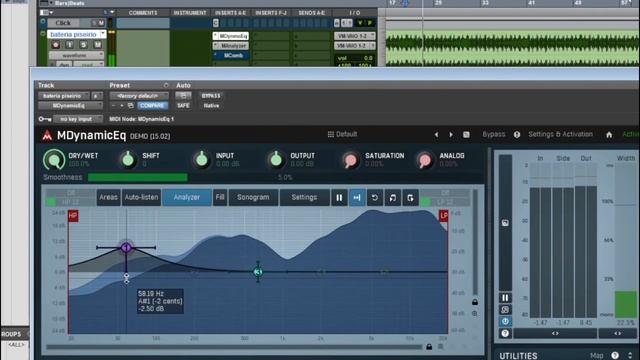
Task: Open the MDynamicEq insert selector dropdown
Action: coord(70,106)
